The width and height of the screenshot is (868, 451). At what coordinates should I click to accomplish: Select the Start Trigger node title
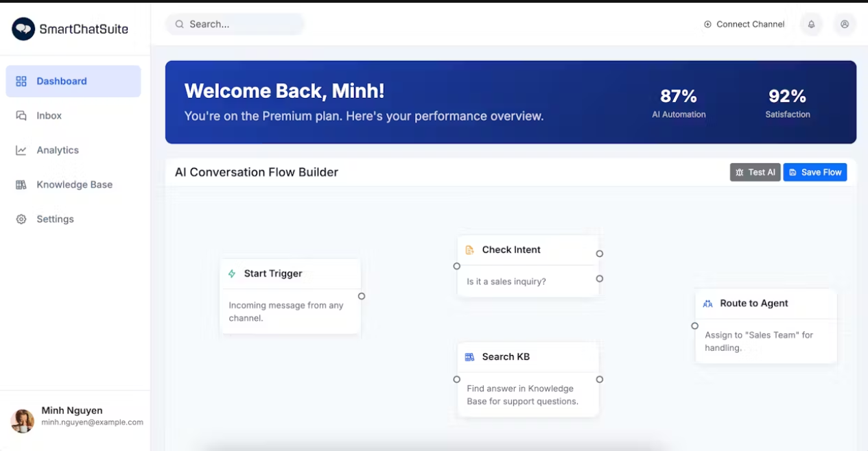[x=273, y=273]
